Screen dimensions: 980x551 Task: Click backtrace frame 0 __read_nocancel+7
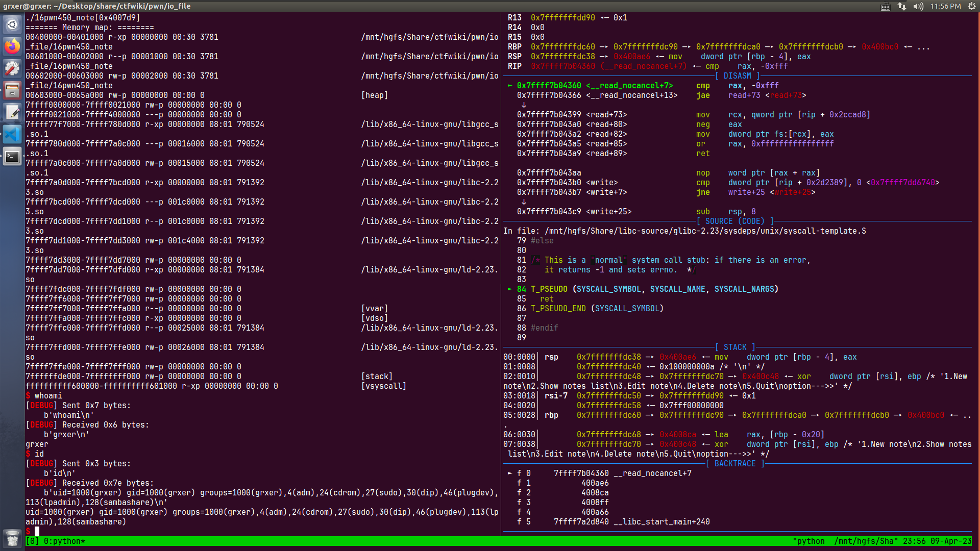point(604,473)
